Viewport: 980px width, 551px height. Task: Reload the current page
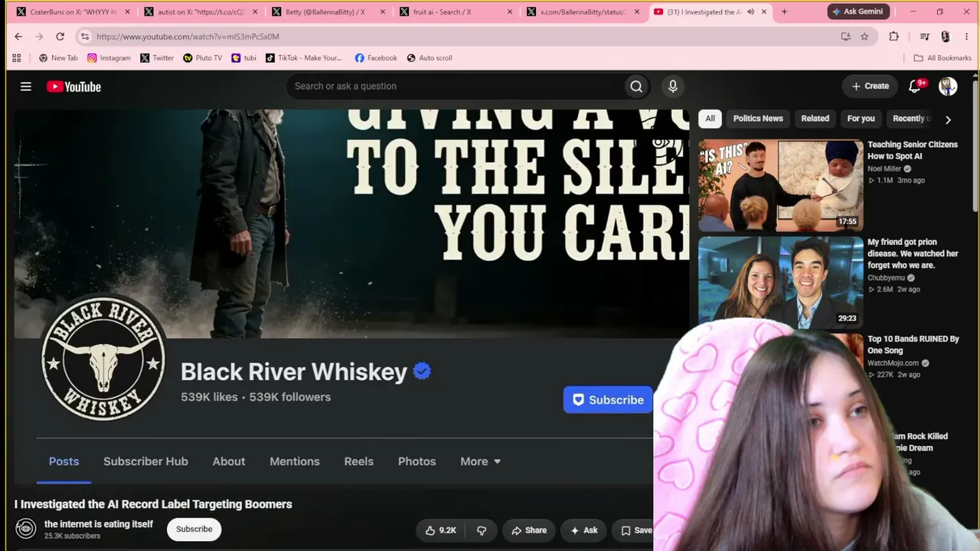(60, 36)
